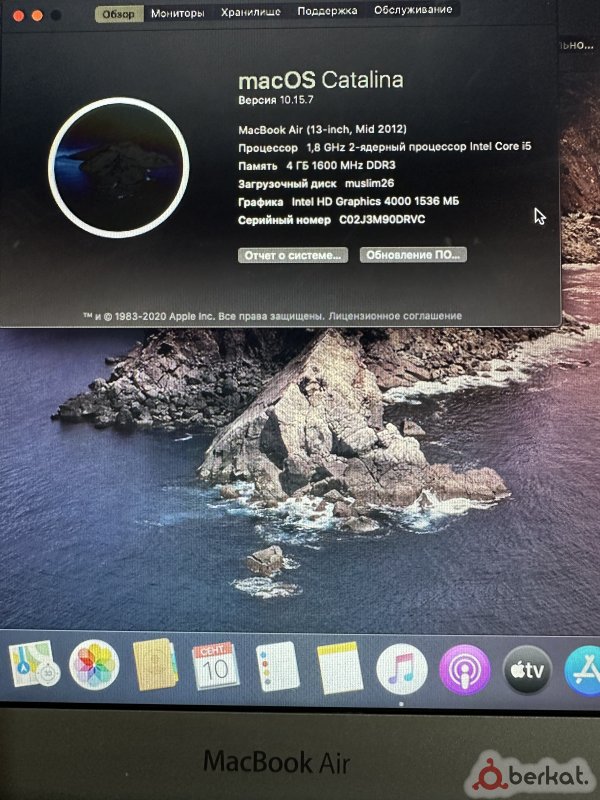This screenshot has height=800, width=600.
Task: Select the Обзор tab
Action: tap(120, 14)
